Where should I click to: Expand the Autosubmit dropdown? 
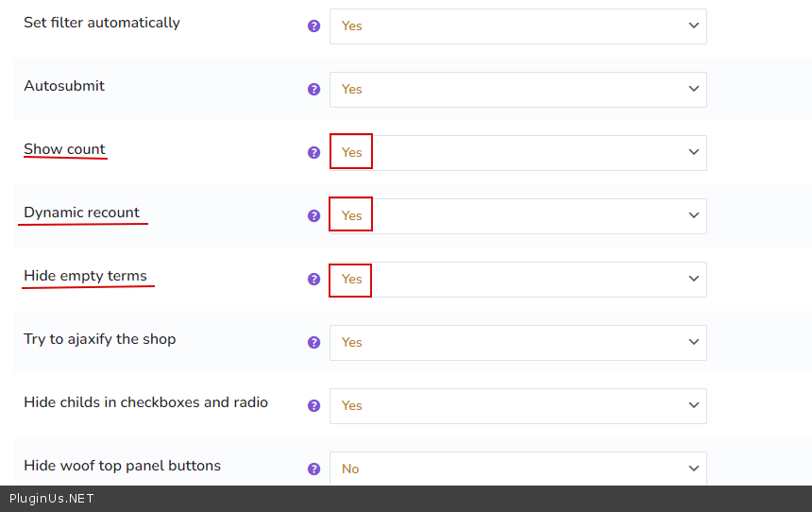(x=517, y=90)
